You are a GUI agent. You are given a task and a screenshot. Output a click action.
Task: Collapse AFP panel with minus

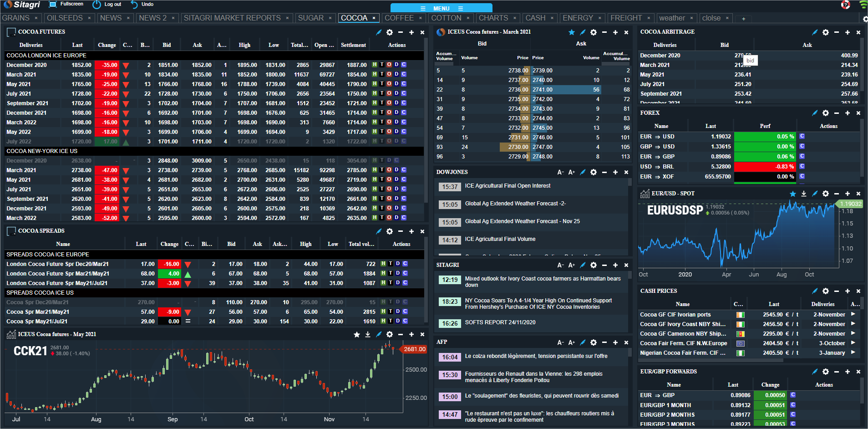(604, 342)
